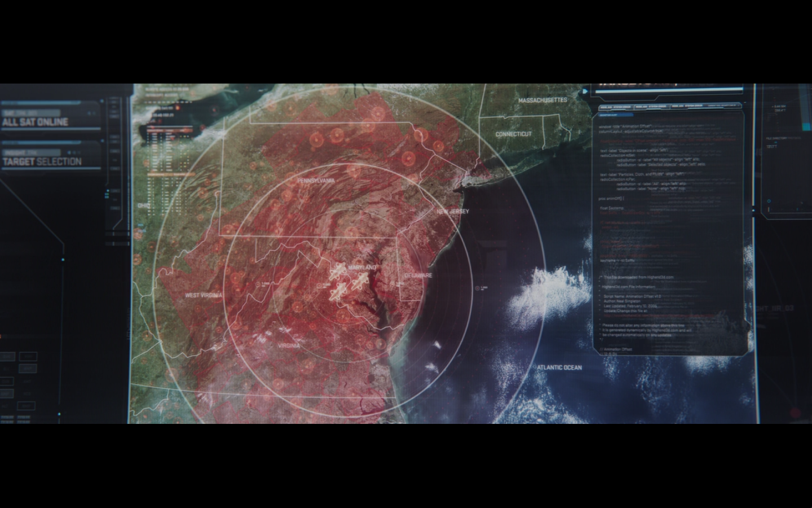Open the TARGET SELECTION panel
The height and width of the screenshot is (508, 812).
(42, 161)
